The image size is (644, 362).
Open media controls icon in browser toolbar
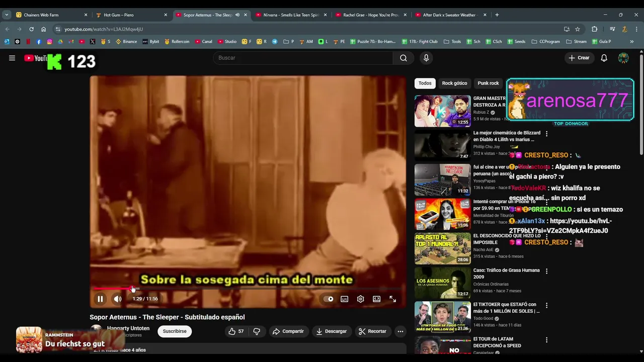pos(612,29)
